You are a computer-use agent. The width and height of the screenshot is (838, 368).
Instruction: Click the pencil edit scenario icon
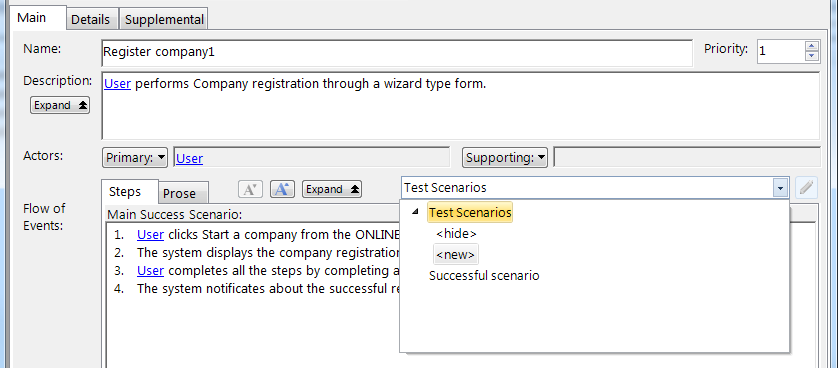(x=806, y=188)
